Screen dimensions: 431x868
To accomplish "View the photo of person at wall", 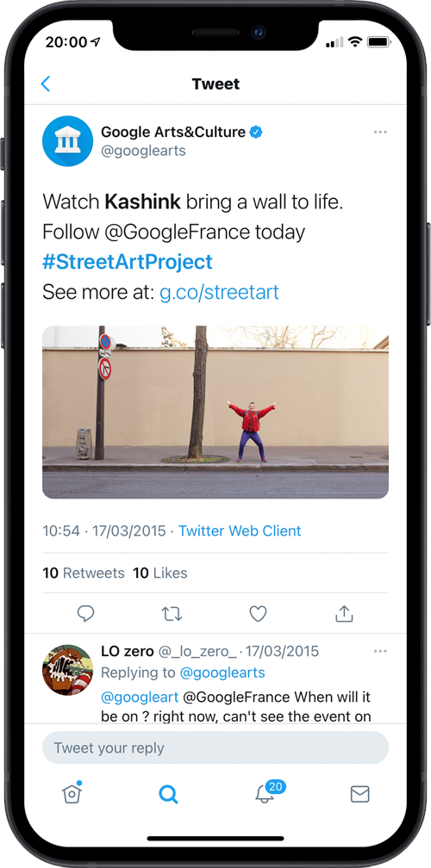I will (215, 412).
